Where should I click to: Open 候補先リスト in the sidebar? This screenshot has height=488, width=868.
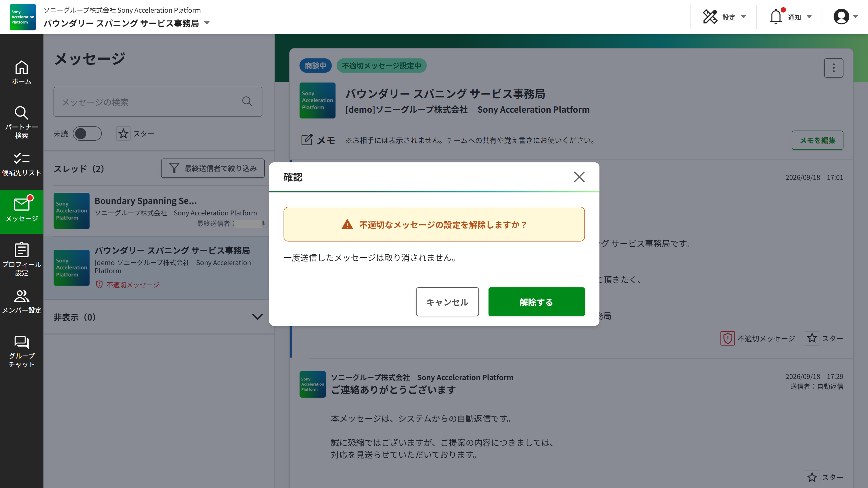click(22, 164)
